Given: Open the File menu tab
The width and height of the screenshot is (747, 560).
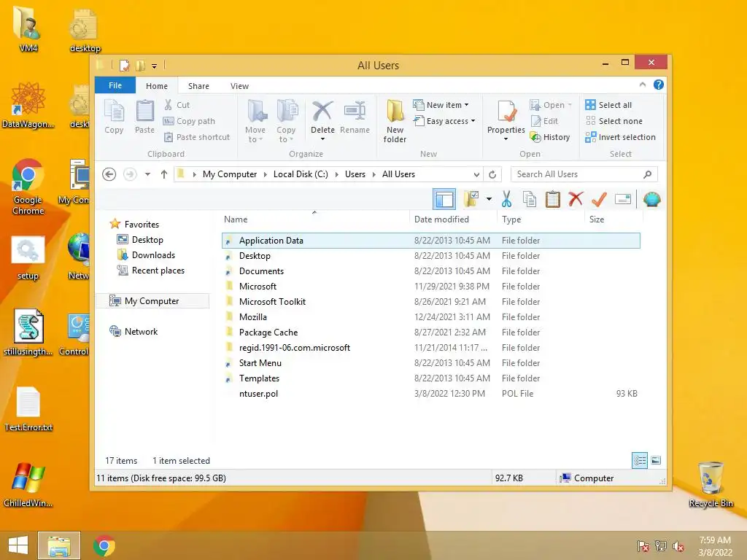Looking at the screenshot, I should [115, 85].
